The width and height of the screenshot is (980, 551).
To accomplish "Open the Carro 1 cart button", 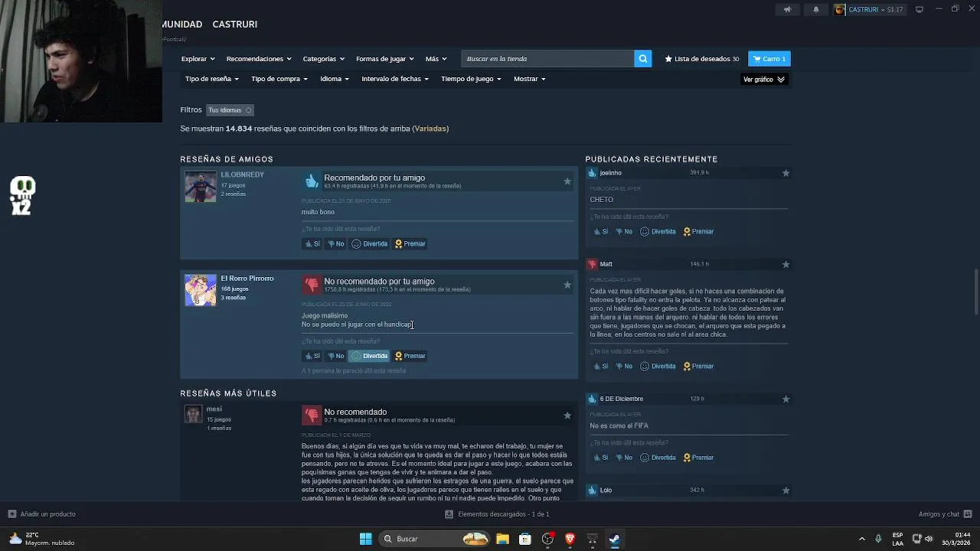I will pos(769,59).
